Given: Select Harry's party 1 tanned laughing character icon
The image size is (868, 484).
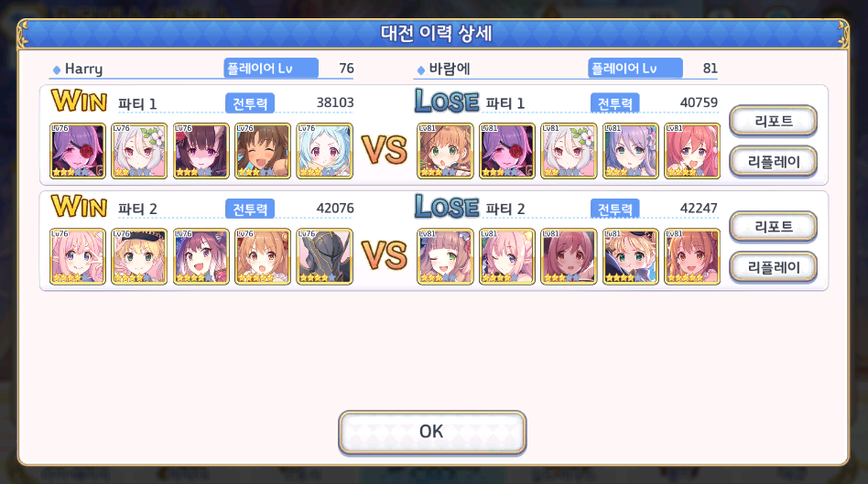Looking at the screenshot, I should pos(263,151).
